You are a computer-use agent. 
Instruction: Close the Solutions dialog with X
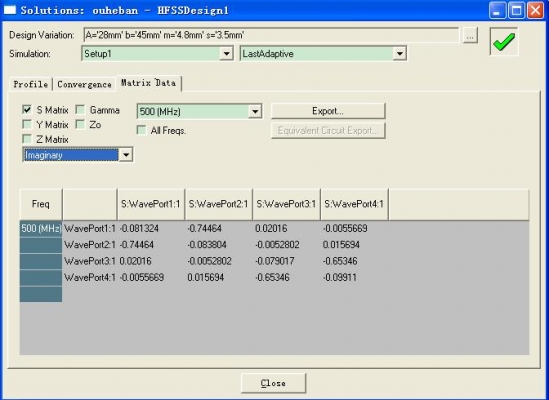[535, 10]
